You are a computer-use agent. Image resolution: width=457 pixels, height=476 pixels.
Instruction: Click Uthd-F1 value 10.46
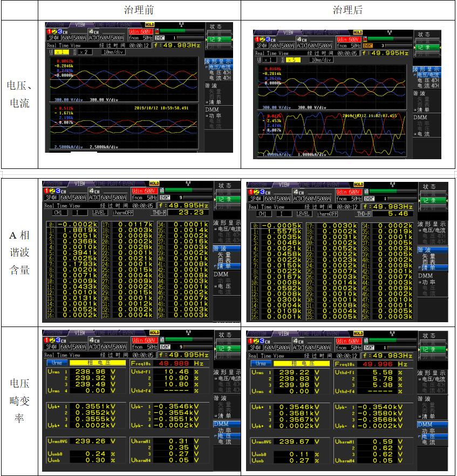click(x=176, y=371)
